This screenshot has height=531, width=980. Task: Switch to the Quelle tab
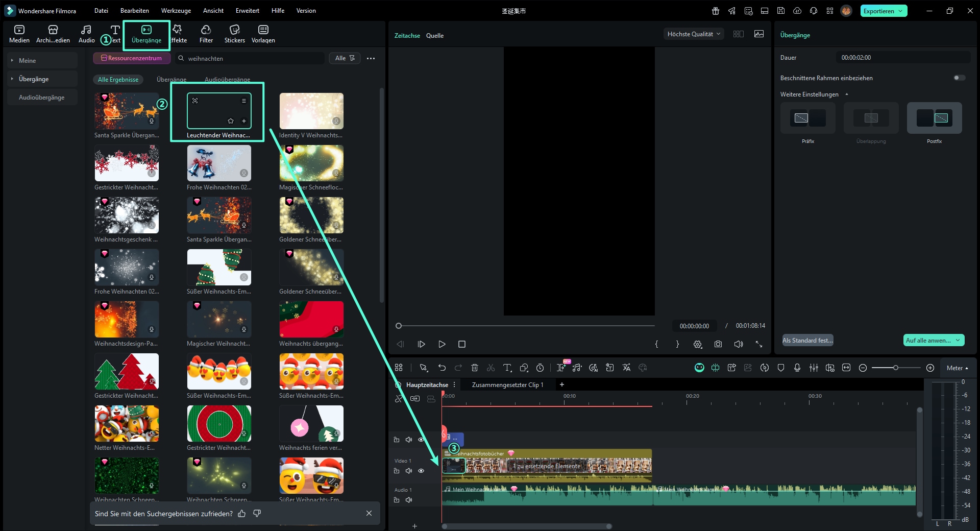pyautogui.click(x=434, y=36)
